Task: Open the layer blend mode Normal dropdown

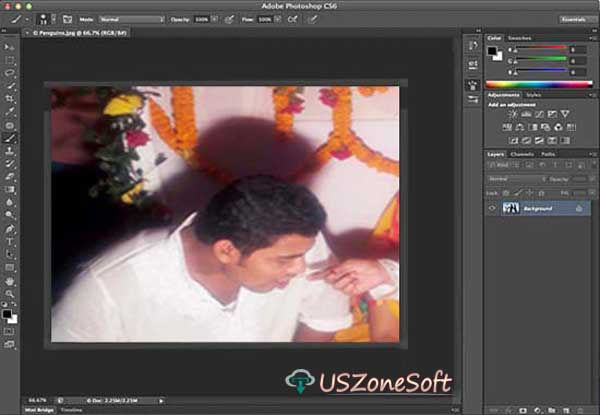Action: click(517, 179)
